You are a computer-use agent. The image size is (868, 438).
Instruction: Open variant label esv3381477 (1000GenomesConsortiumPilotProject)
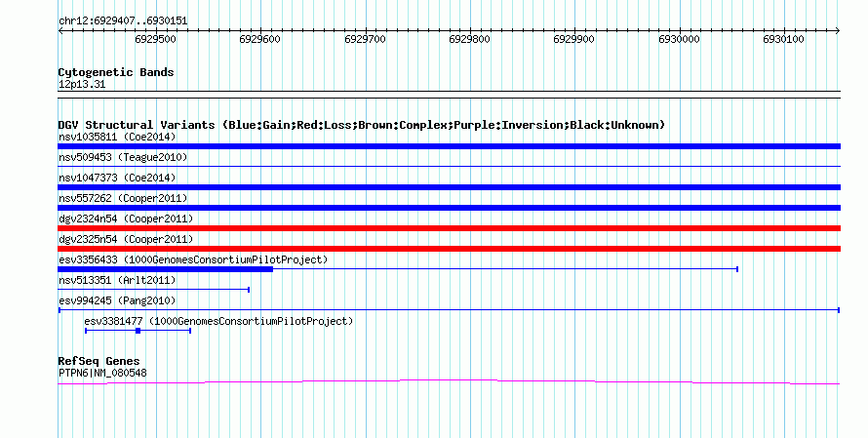(218, 321)
